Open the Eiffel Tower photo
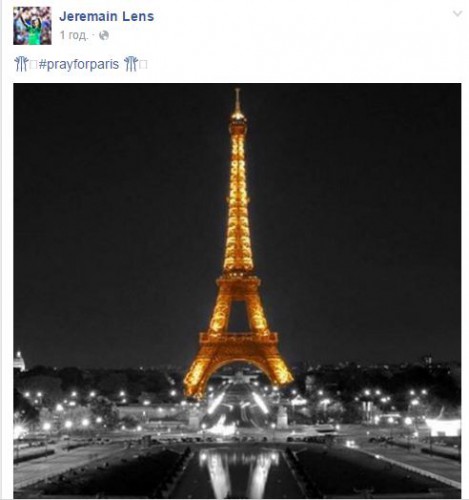This screenshot has width=469, height=500. point(237,291)
